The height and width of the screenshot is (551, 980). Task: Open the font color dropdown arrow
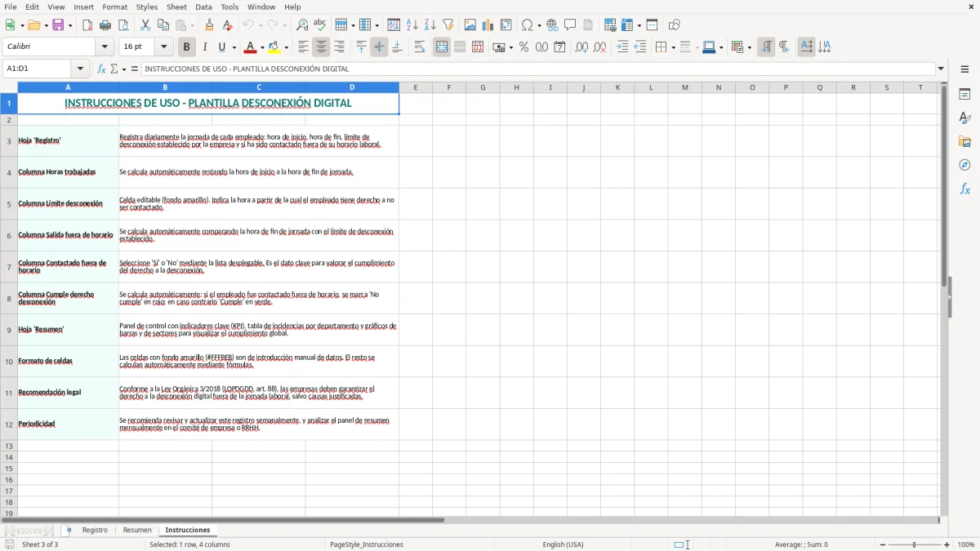(x=261, y=47)
